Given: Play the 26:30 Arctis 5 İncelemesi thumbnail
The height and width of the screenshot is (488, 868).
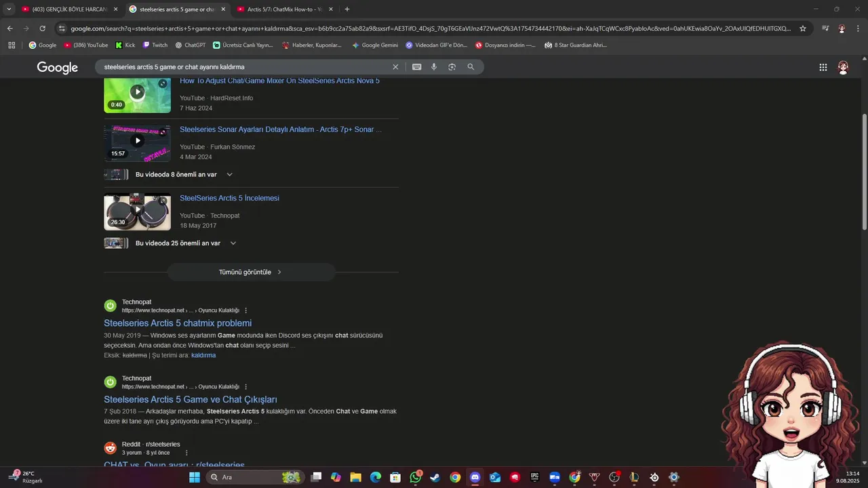Looking at the screenshot, I should coord(138,212).
